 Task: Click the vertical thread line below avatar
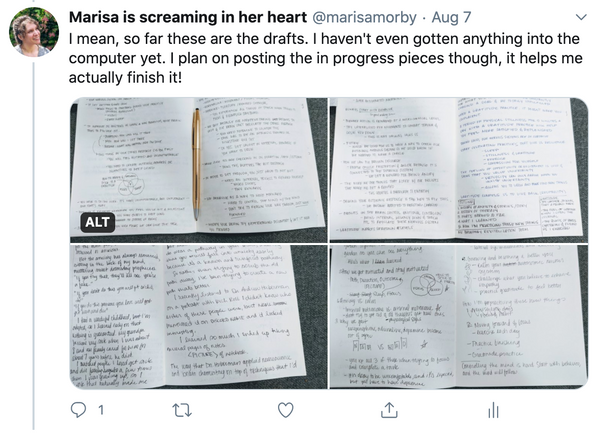pyautogui.click(x=34, y=245)
